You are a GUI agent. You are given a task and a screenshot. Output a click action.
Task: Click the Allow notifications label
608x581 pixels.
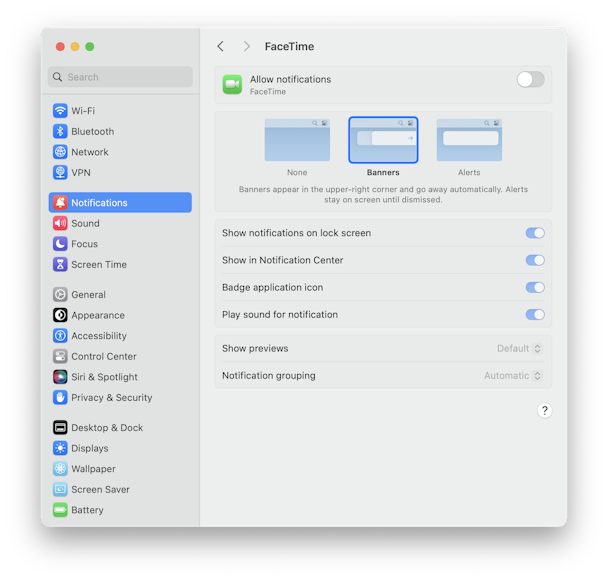[x=290, y=79]
